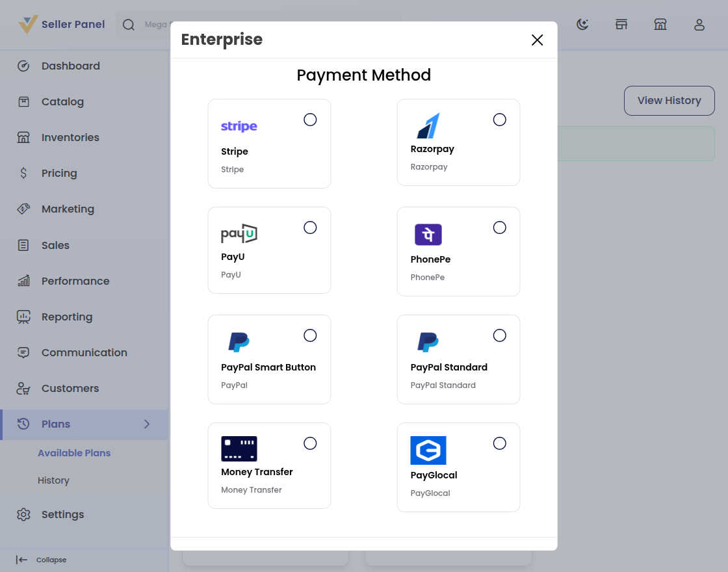Close the Enterprise dialog

pyautogui.click(x=537, y=40)
